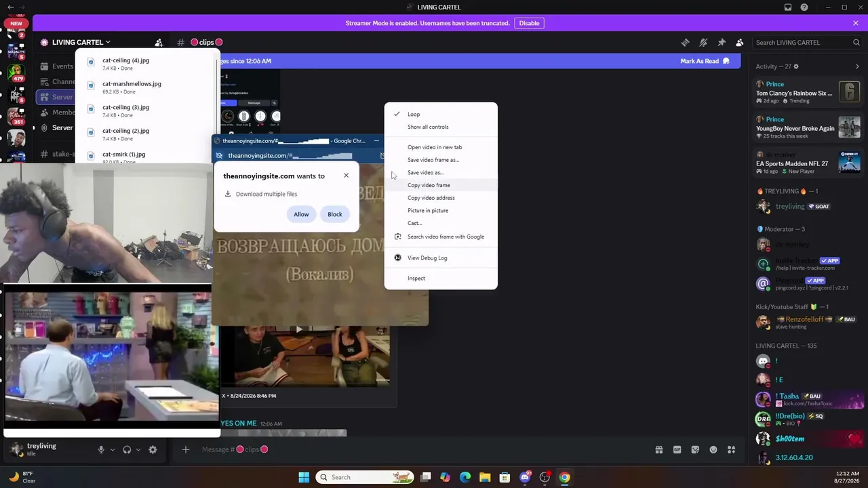Open Google Chrome from taskbar
Viewport: 868px width, 488px height.
(x=564, y=477)
